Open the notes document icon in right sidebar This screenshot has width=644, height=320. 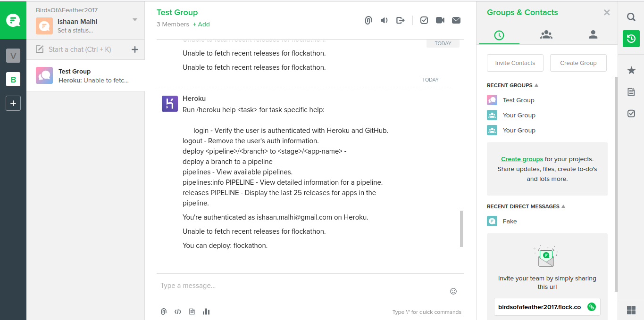pyautogui.click(x=631, y=92)
